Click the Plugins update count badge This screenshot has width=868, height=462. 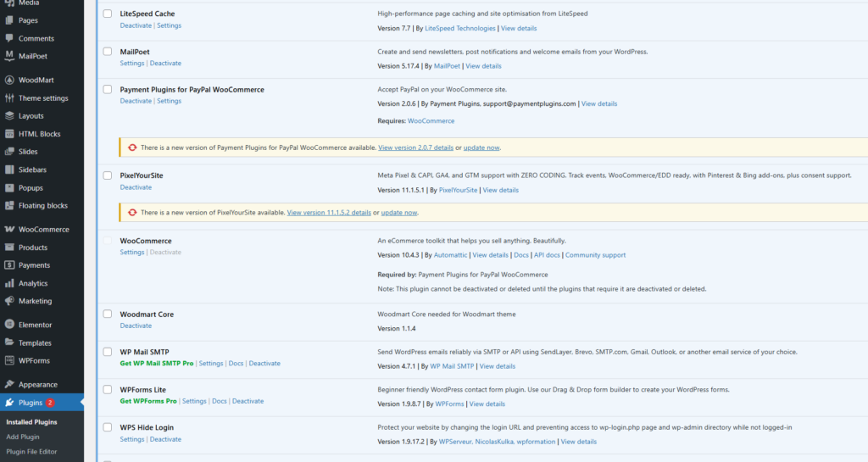coord(50,403)
